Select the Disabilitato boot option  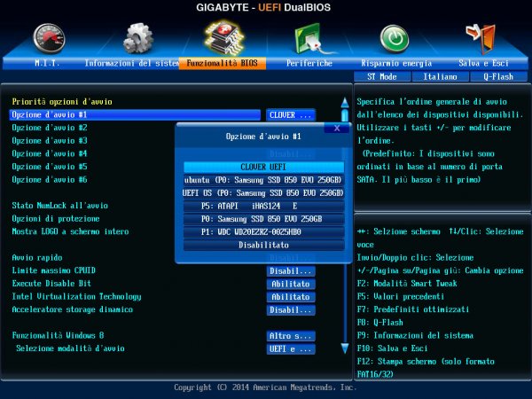[263, 245]
